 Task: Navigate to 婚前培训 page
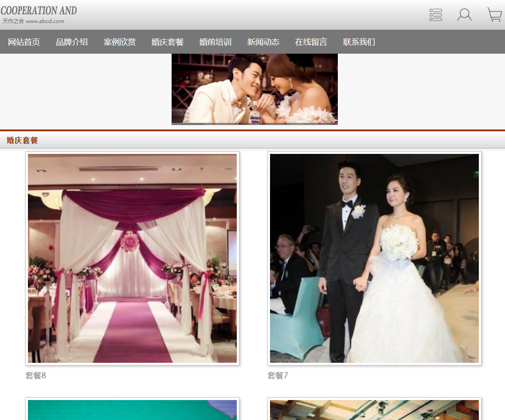pos(215,42)
